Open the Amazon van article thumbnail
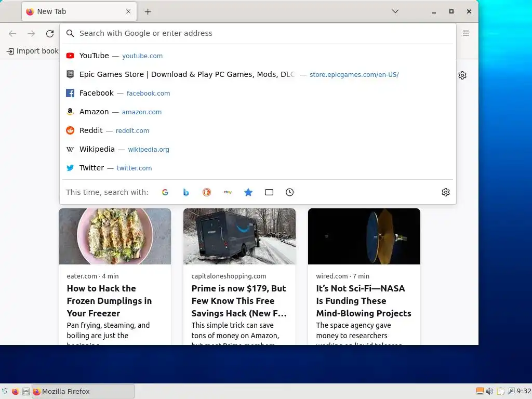 click(x=240, y=236)
